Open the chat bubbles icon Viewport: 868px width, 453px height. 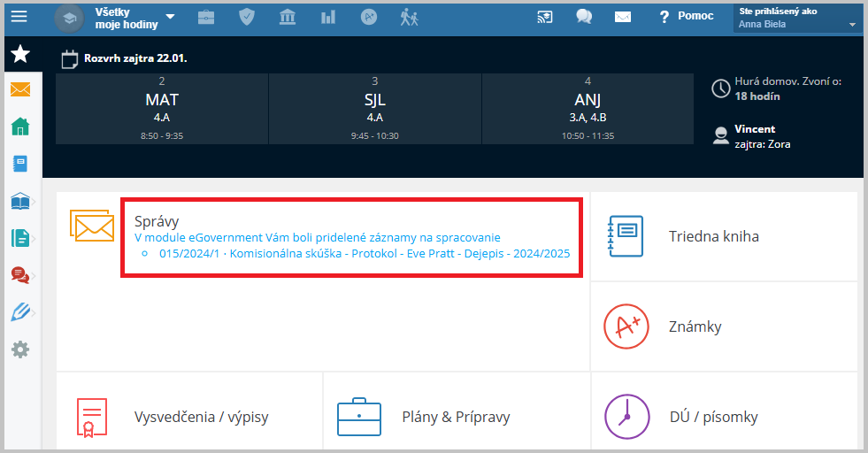584,17
